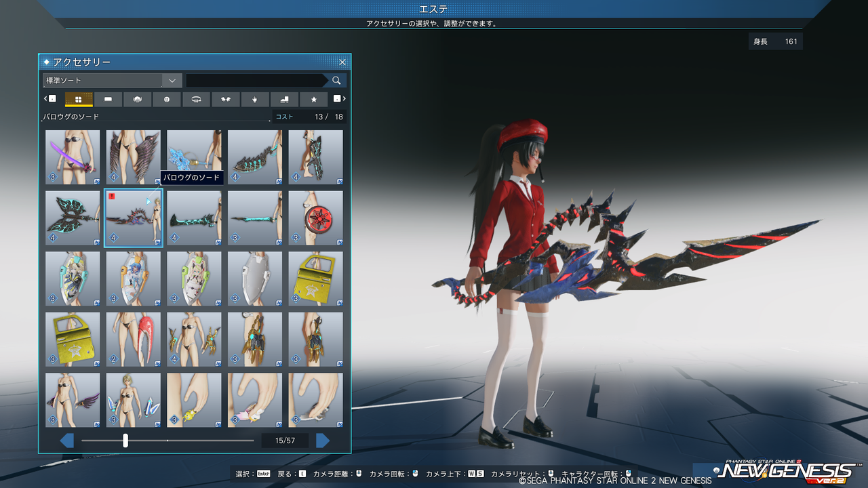
Task: Click the アクセサリー panel title
Action: click(x=81, y=62)
